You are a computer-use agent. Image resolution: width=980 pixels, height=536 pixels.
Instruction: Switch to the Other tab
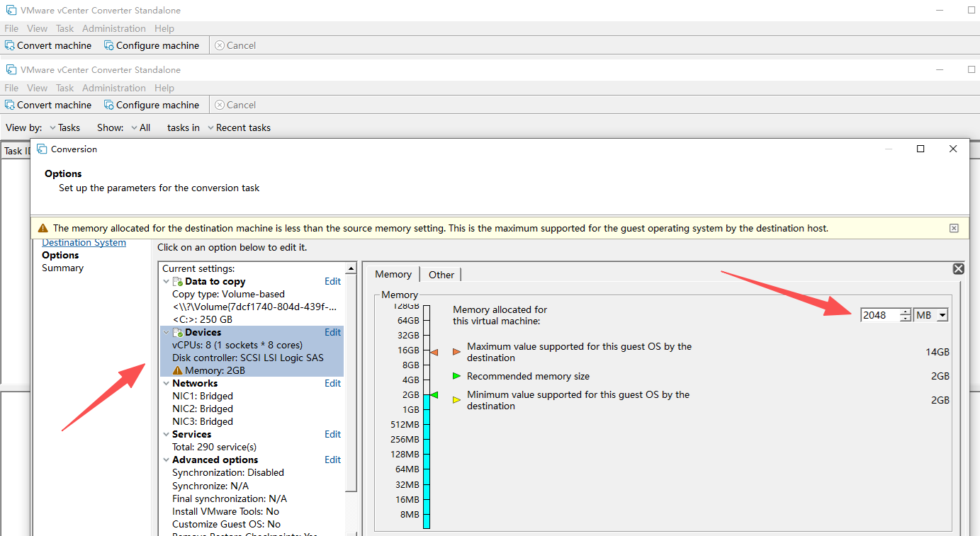[x=441, y=275]
